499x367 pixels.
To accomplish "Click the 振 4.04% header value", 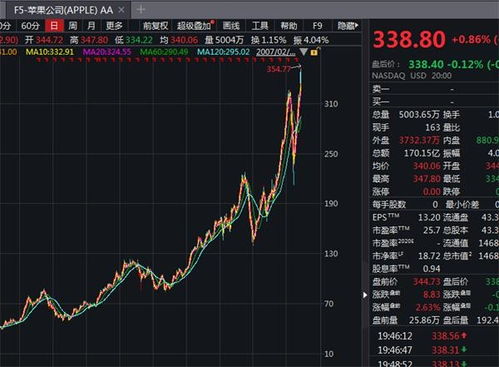I will (315, 40).
